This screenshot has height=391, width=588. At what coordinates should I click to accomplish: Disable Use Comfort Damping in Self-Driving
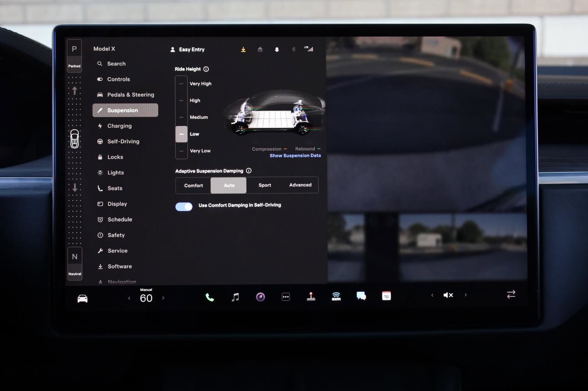(x=184, y=207)
